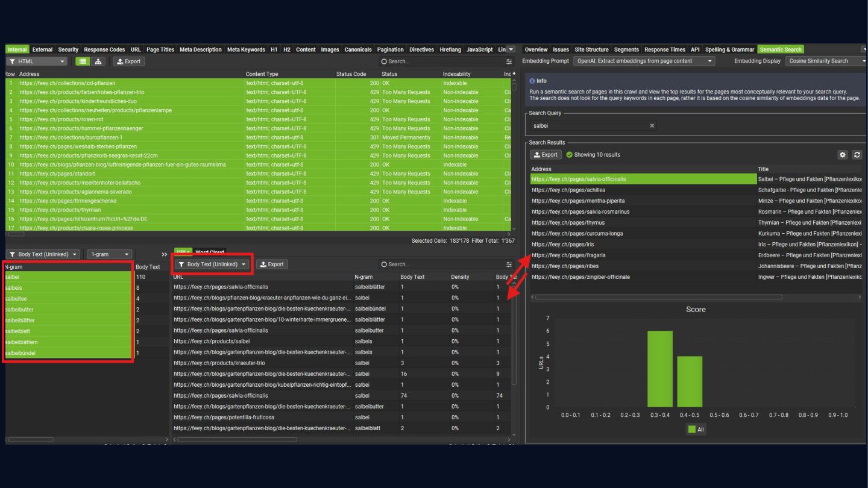This screenshot has height=488, width=868.
Task: Clear the salbei search query
Action: 652,126
